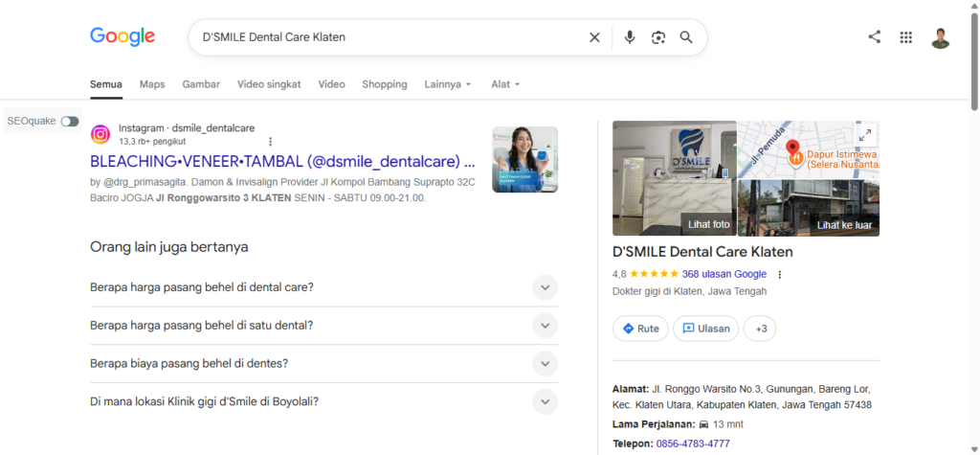Toggle the SEOquake switch
980x455 pixels.
tap(70, 121)
